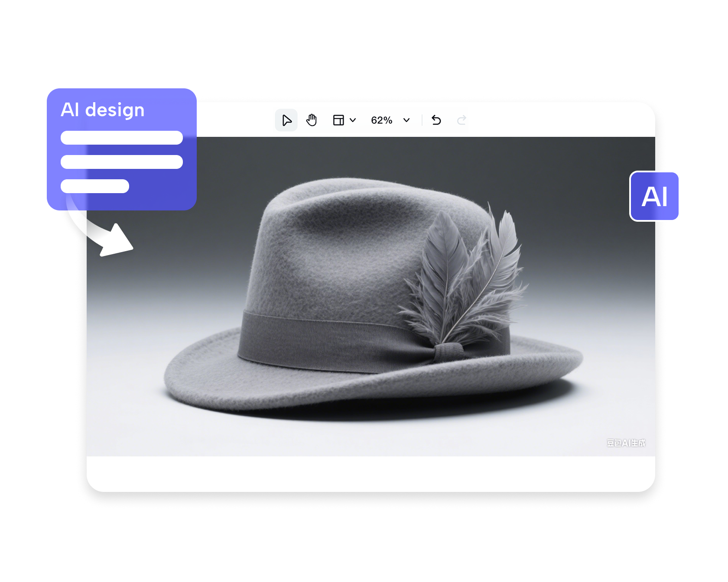Click the first white progress bar
The image size is (728, 582).
[121, 138]
